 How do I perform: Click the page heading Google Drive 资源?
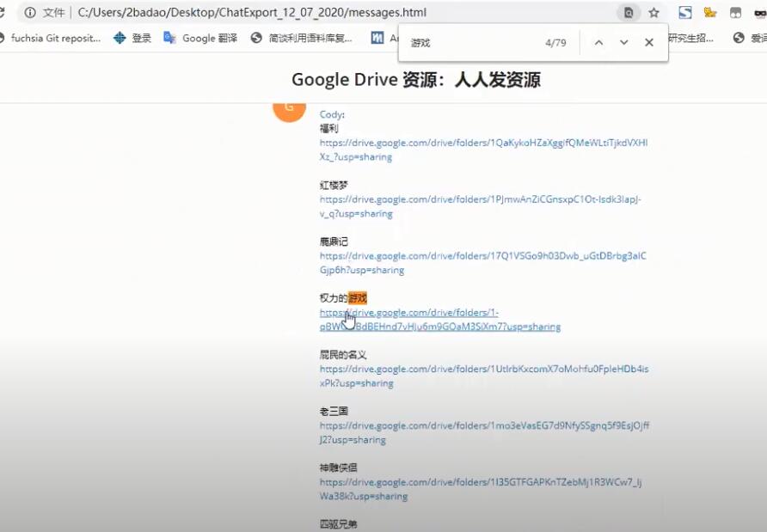click(x=416, y=80)
